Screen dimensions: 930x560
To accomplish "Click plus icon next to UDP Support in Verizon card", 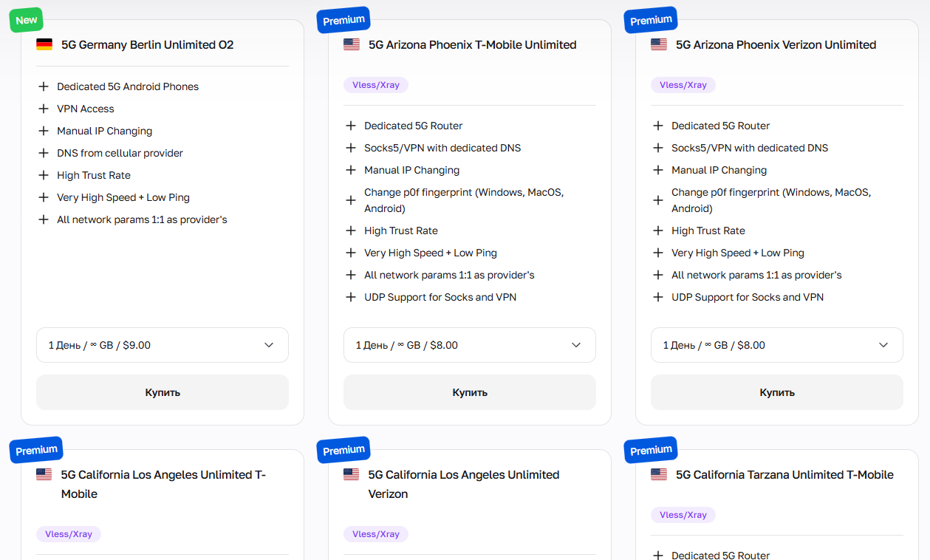I will coord(658,297).
